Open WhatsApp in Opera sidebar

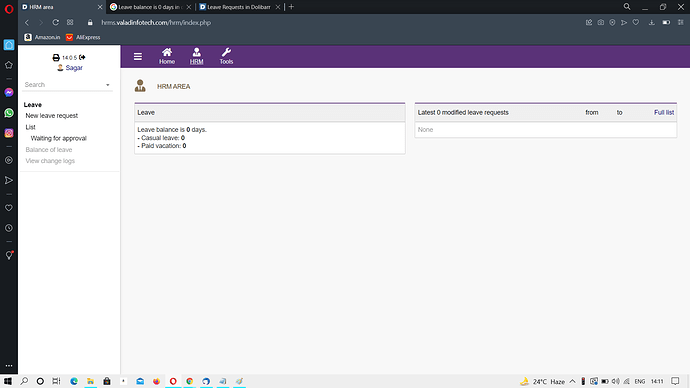click(9, 113)
